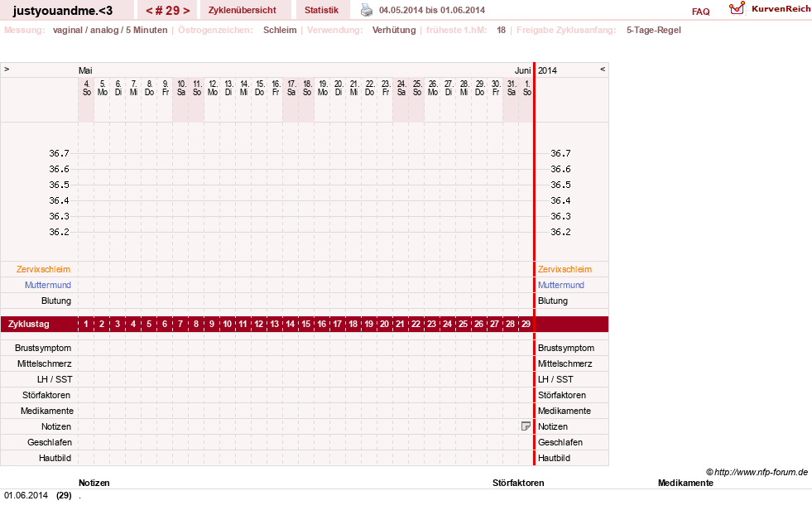Image resolution: width=812 pixels, height=515 pixels.
Task: Click the 01.06.2014 note entry date
Action: [x=26, y=495]
